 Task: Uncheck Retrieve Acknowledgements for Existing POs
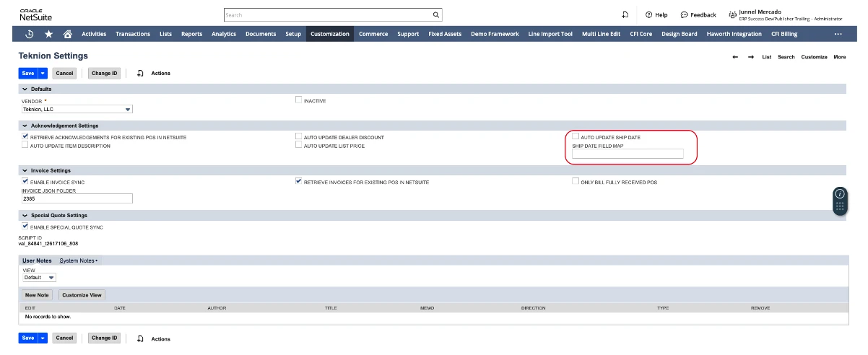[25, 136]
